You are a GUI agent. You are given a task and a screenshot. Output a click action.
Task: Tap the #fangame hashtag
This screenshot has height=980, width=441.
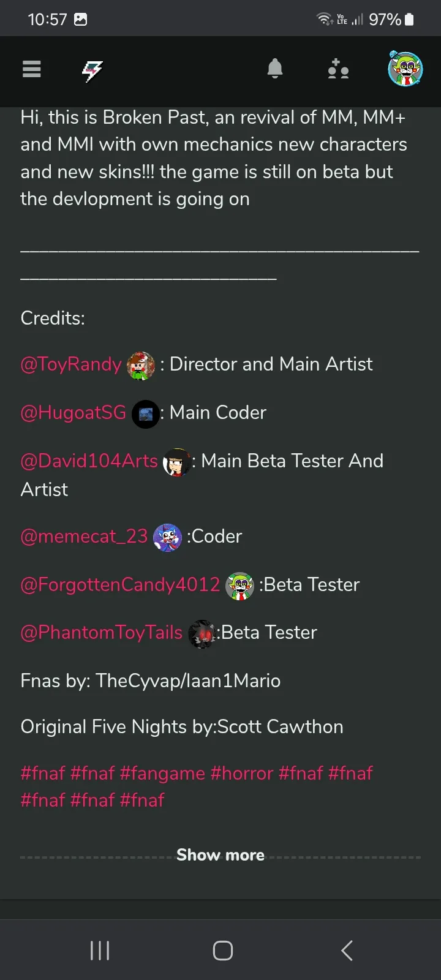click(x=162, y=774)
